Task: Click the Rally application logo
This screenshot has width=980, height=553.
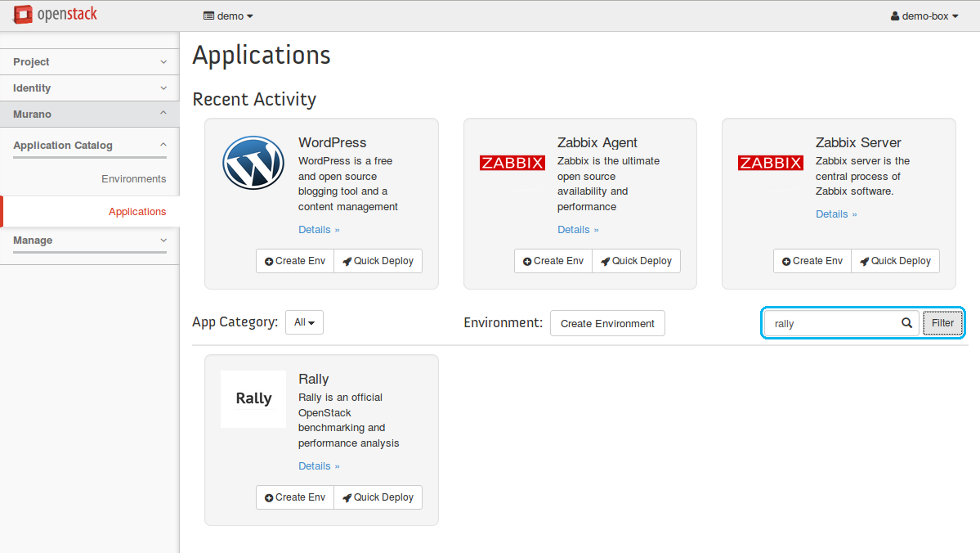Action: [x=253, y=398]
